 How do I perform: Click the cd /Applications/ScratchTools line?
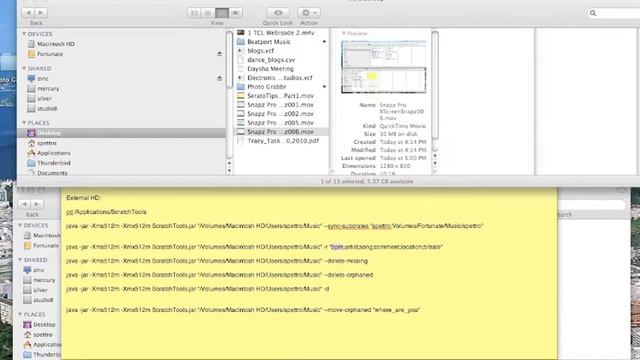(x=106, y=212)
